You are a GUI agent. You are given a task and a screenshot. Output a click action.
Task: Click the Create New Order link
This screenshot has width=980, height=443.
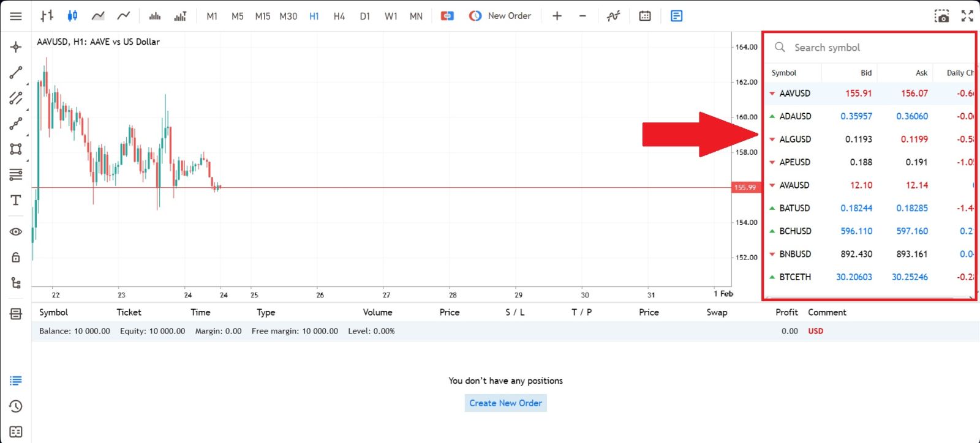click(505, 403)
